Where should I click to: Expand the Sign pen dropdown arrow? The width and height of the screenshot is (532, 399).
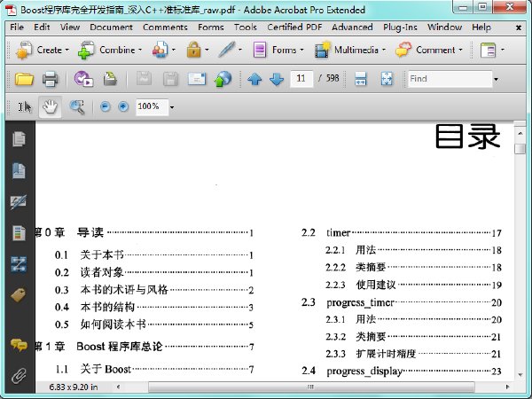(x=240, y=50)
